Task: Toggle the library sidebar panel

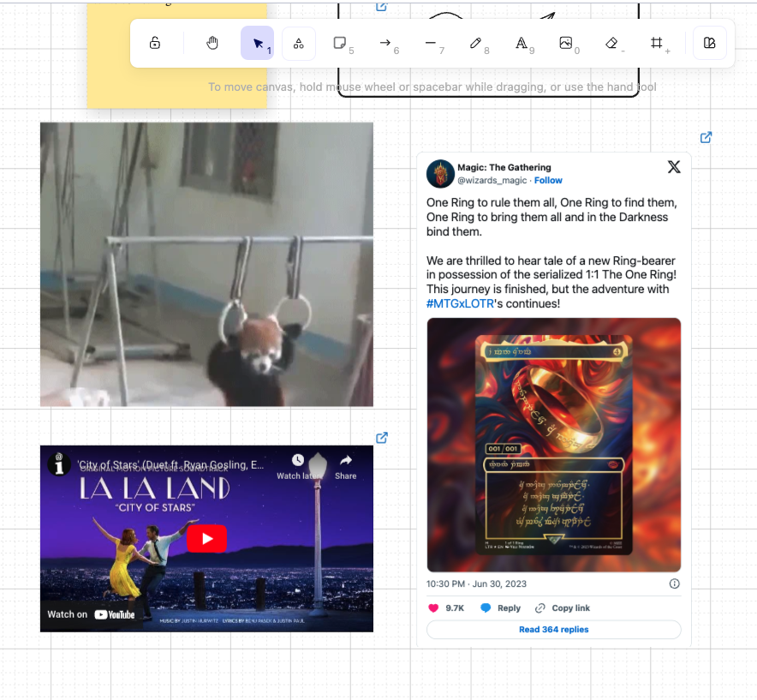Action: pyautogui.click(x=709, y=43)
